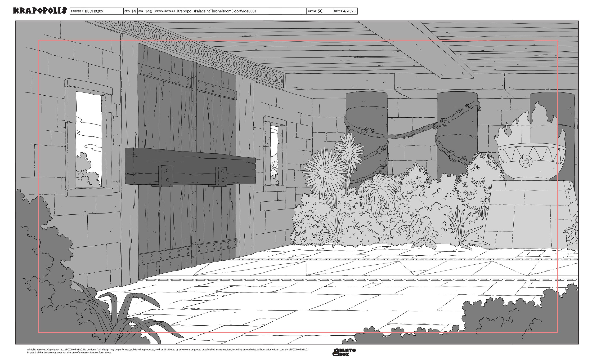Image resolution: width=592 pixels, height=364 pixels.
Task: Click the 'Disposal of this design copy' line
Action: [x=69, y=352]
